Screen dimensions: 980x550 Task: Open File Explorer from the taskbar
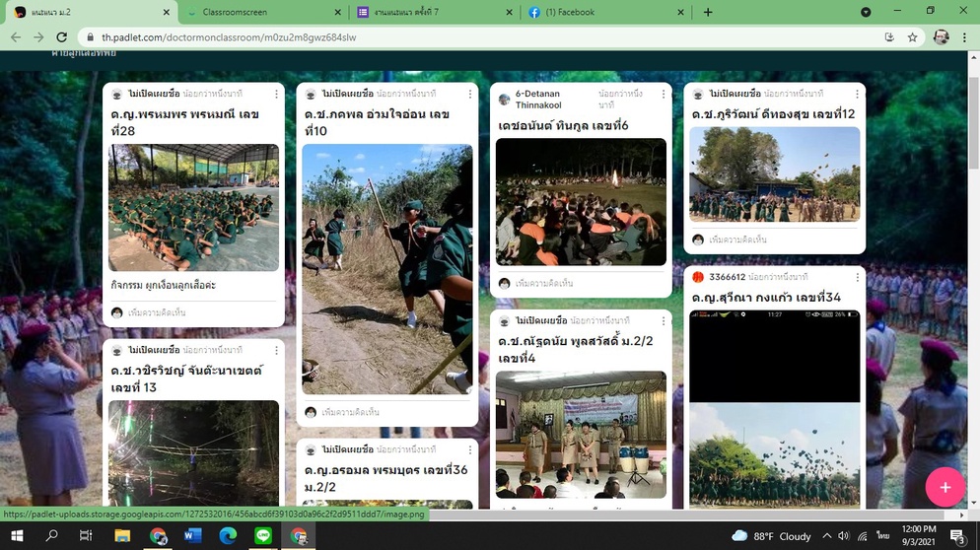122,536
